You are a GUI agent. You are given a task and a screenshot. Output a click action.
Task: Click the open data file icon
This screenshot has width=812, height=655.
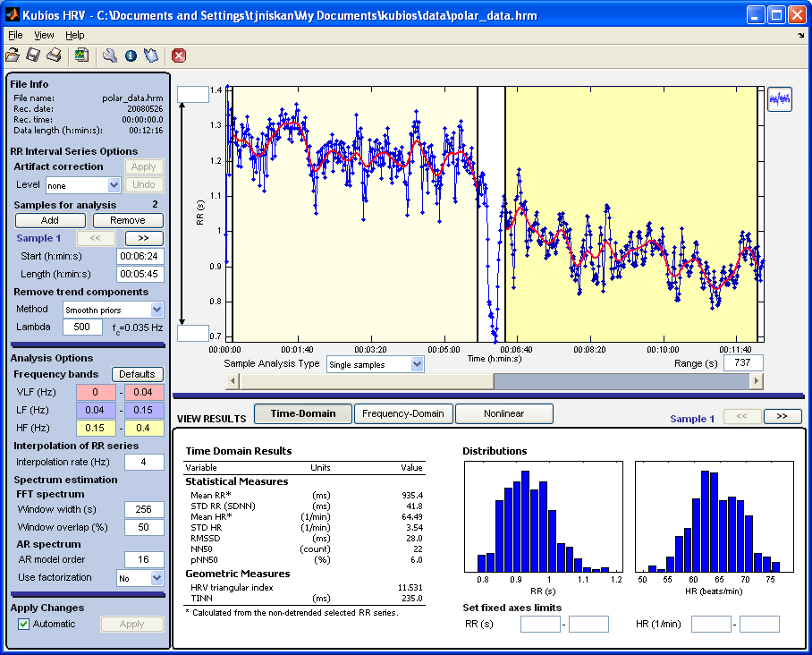13,55
